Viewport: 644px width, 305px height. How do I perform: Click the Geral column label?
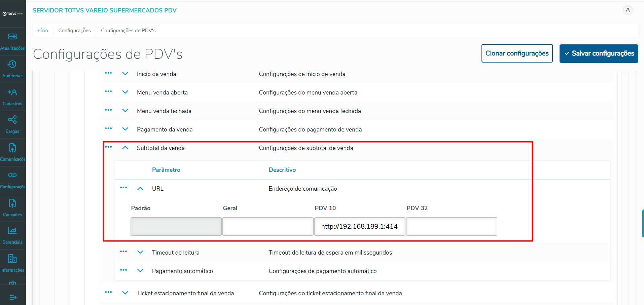pyautogui.click(x=230, y=208)
